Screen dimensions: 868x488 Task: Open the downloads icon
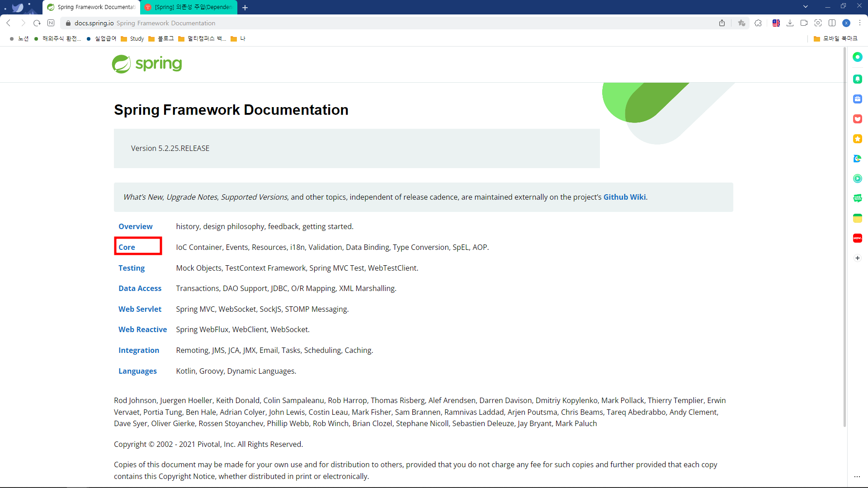coord(790,23)
